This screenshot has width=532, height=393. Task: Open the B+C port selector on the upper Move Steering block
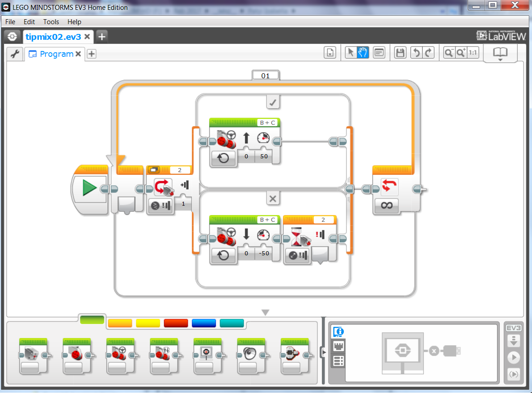coord(268,123)
